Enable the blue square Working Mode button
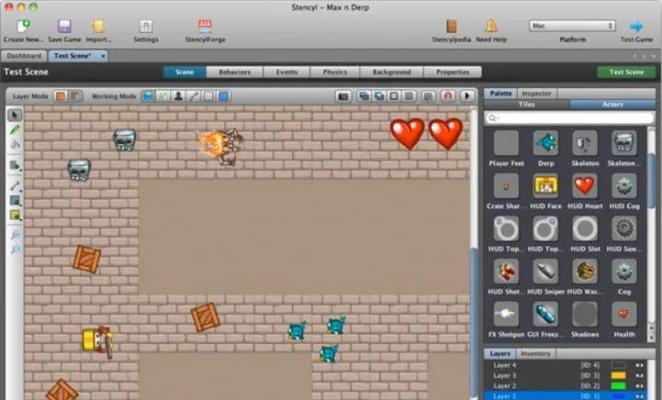 point(224,96)
